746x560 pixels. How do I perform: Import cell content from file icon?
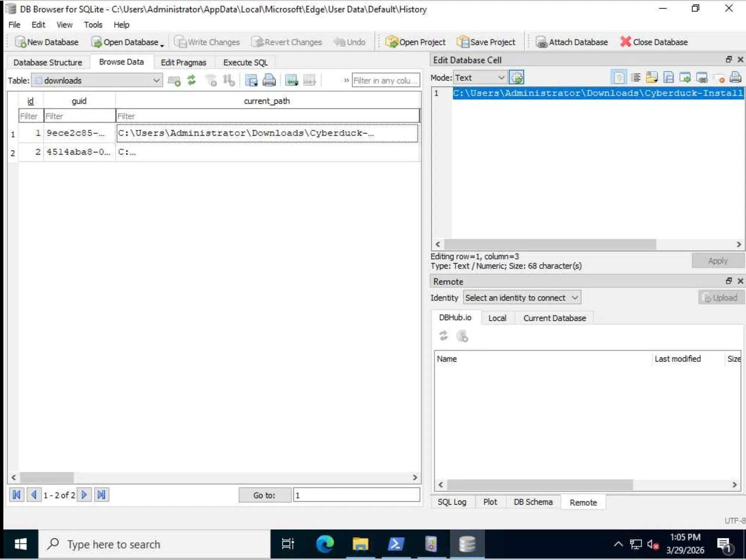point(652,77)
